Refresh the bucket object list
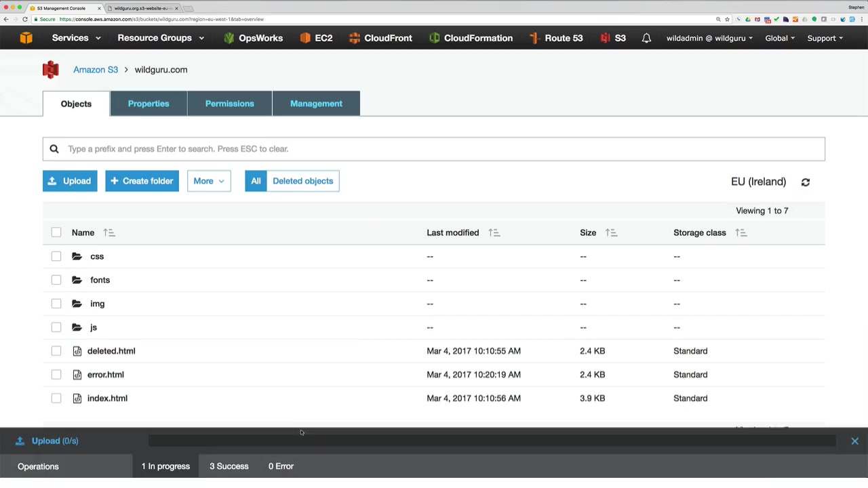Image resolution: width=868 pixels, height=488 pixels. click(x=806, y=182)
